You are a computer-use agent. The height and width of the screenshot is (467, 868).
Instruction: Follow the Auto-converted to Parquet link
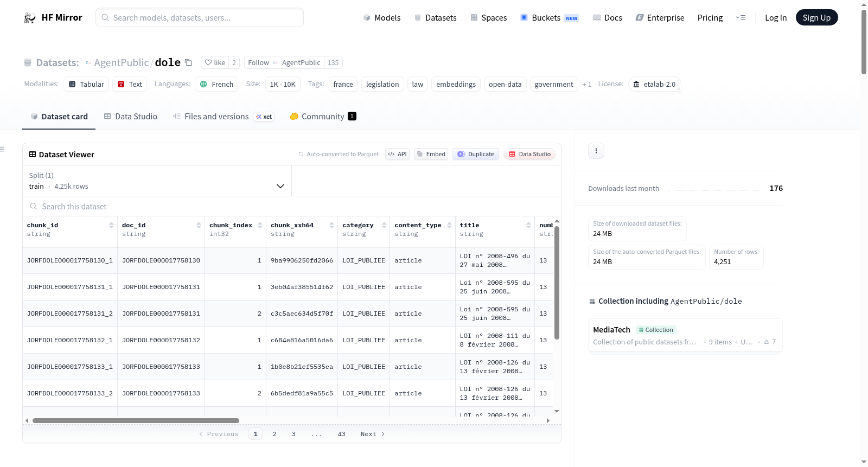coord(328,154)
